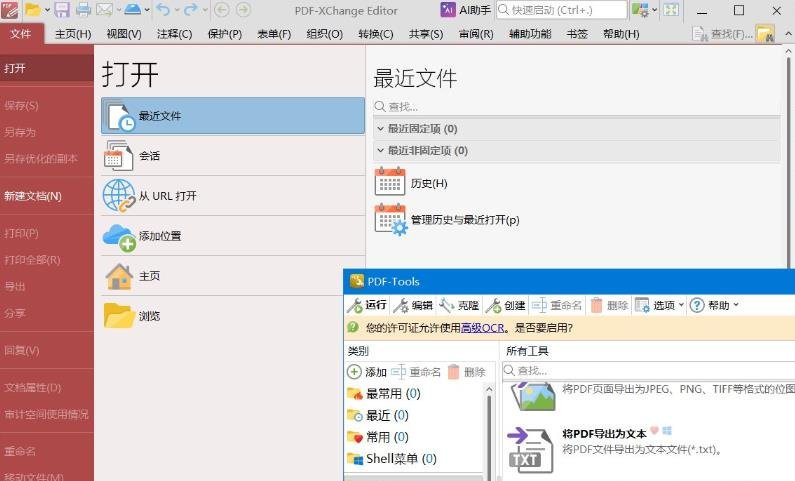Click 创建 create in PDF-Tools toolbar
795x481 pixels.
505,305
